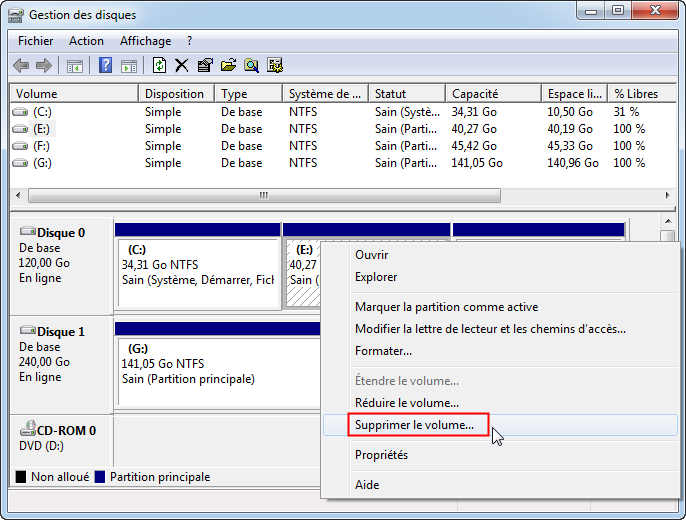This screenshot has width=686, height=520.
Task: Select the (G:) 141,05 Go NTFS partition block
Action: click(x=218, y=372)
